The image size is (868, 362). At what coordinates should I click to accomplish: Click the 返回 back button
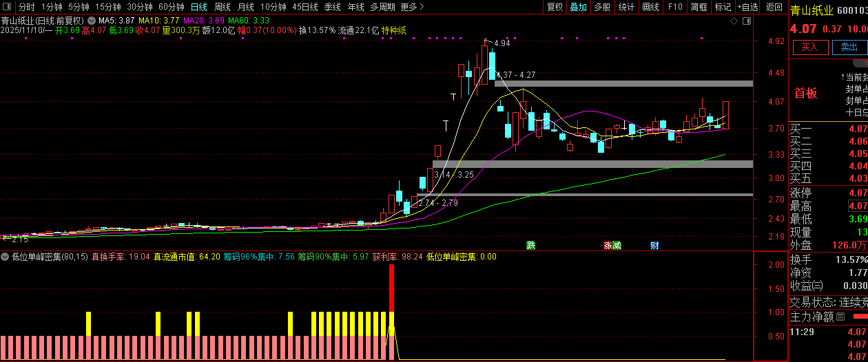774,7
